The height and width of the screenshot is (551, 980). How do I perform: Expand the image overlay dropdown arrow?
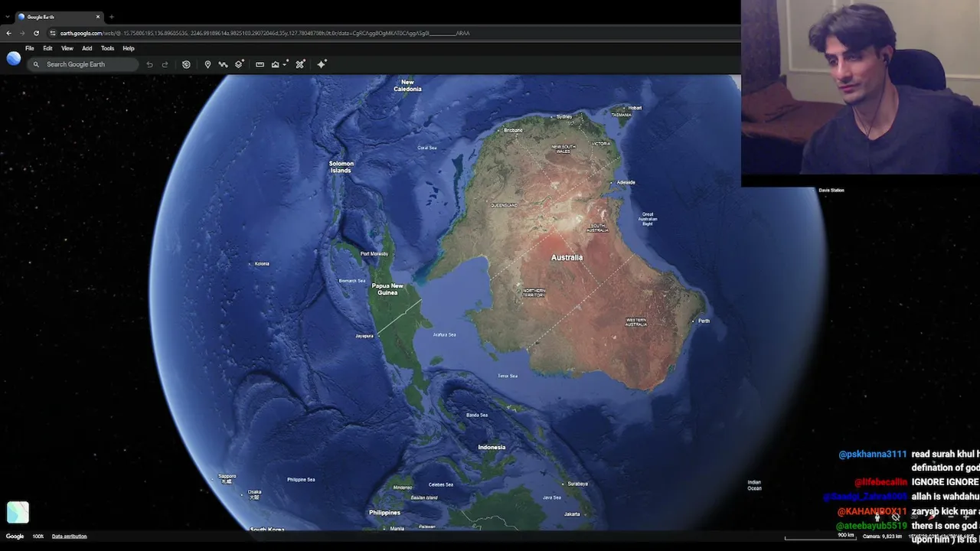[x=285, y=64]
